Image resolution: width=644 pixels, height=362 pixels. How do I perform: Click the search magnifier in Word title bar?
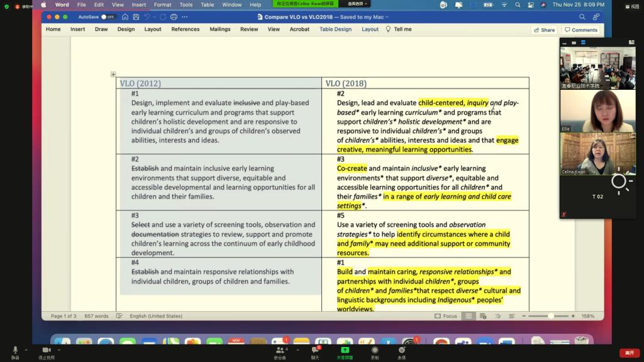[582, 17]
